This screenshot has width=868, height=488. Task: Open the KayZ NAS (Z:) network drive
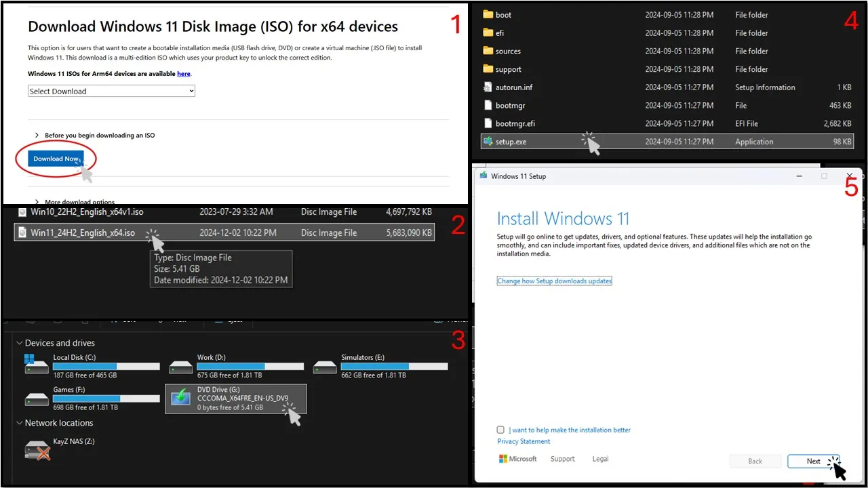point(37,449)
